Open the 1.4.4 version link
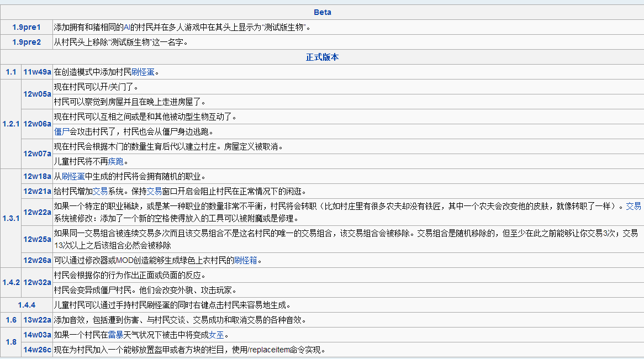This screenshot has height=359, width=644. [x=27, y=305]
